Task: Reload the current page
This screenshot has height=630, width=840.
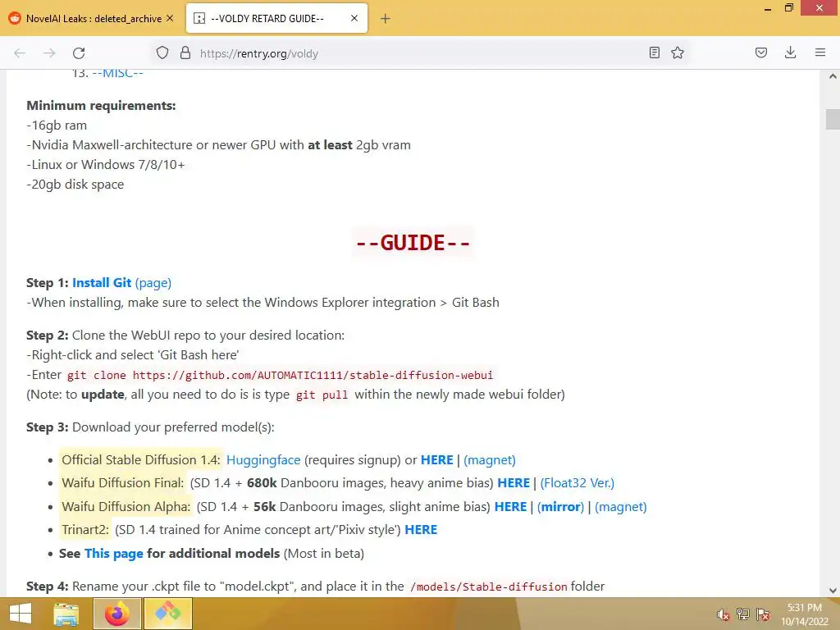Action: click(79, 53)
